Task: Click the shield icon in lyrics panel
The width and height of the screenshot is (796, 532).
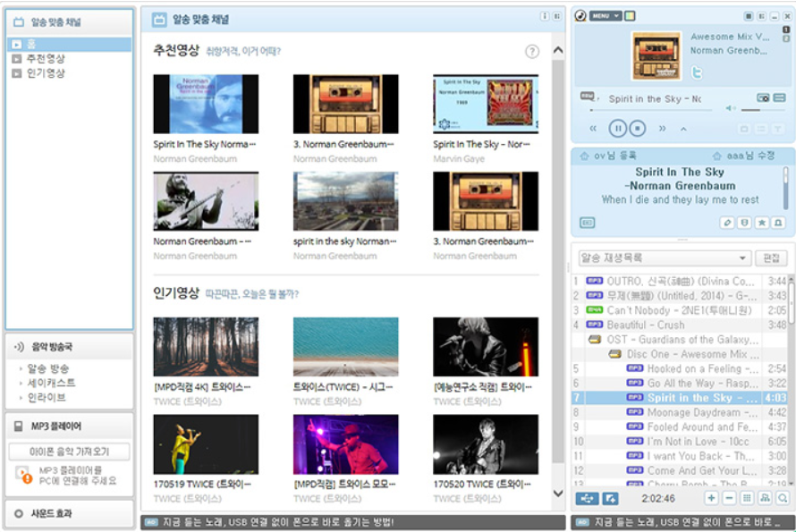Action: [x=744, y=223]
